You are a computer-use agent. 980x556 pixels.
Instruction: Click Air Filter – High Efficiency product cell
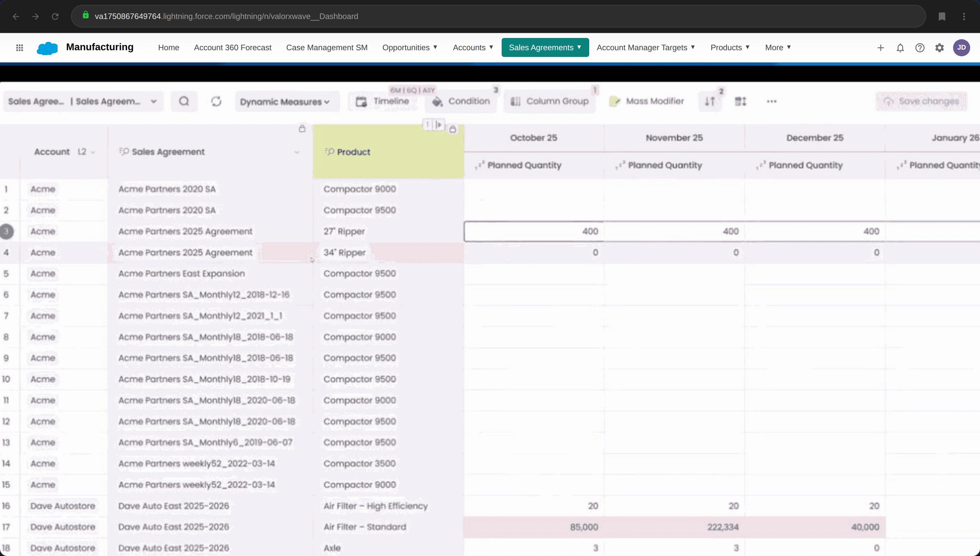pos(388,506)
